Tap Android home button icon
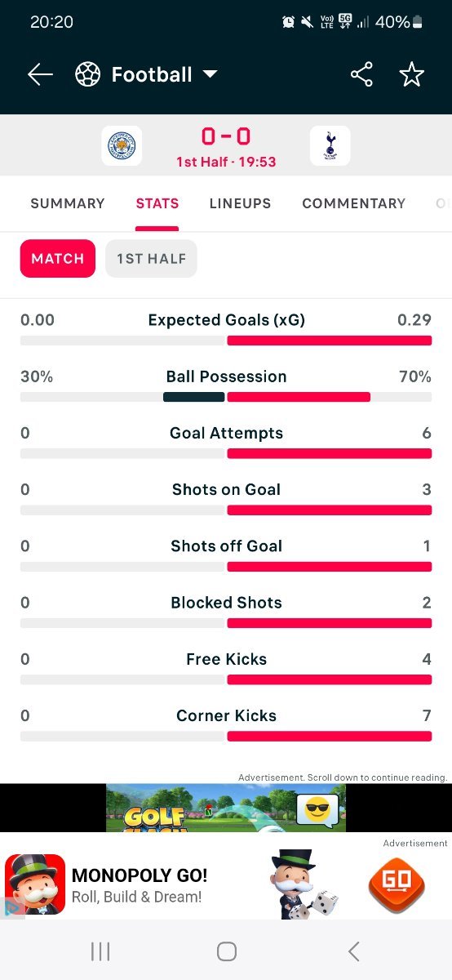 227,951
